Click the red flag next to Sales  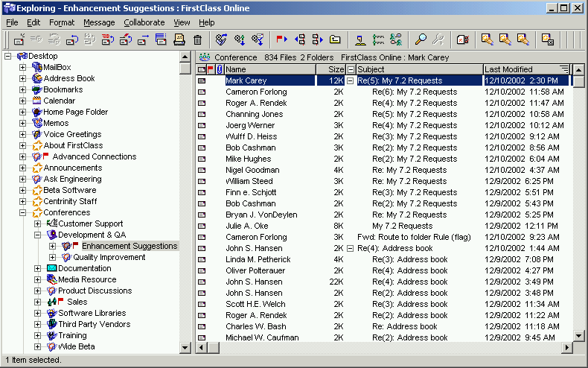click(61, 301)
